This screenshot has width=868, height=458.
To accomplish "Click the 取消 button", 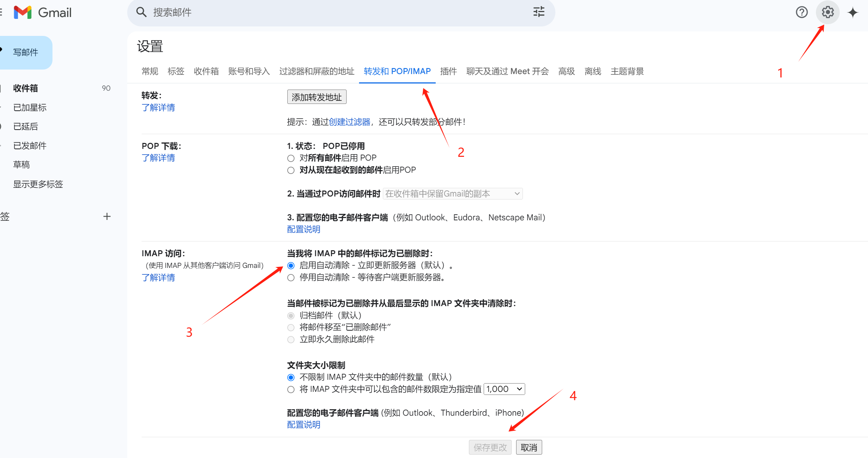I will 529,447.
